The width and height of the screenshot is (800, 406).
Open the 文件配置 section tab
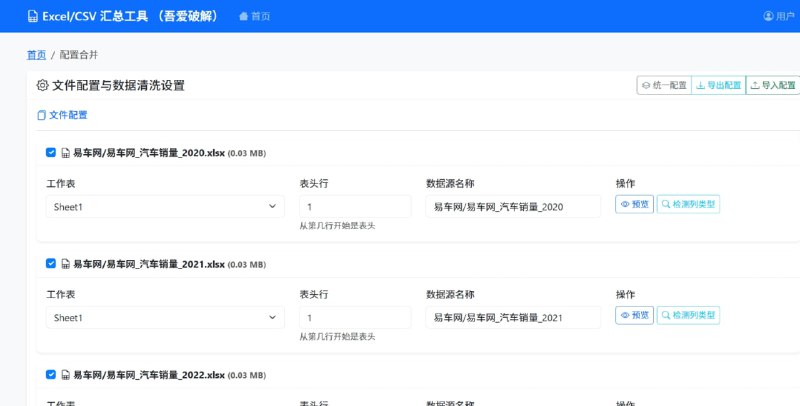(x=62, y=115)
